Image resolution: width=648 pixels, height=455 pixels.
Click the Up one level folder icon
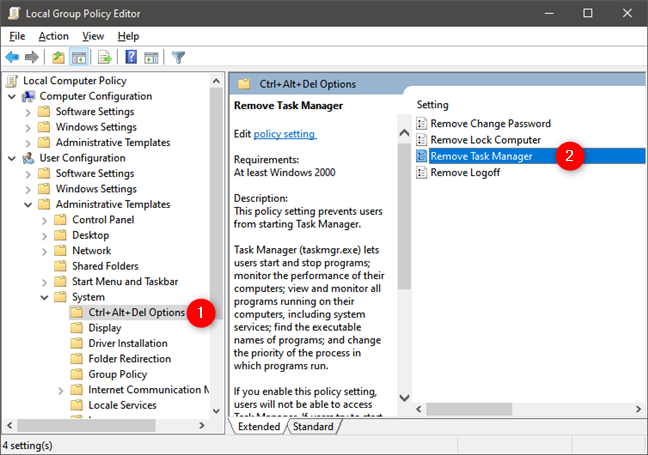click(x=58, y=57)
